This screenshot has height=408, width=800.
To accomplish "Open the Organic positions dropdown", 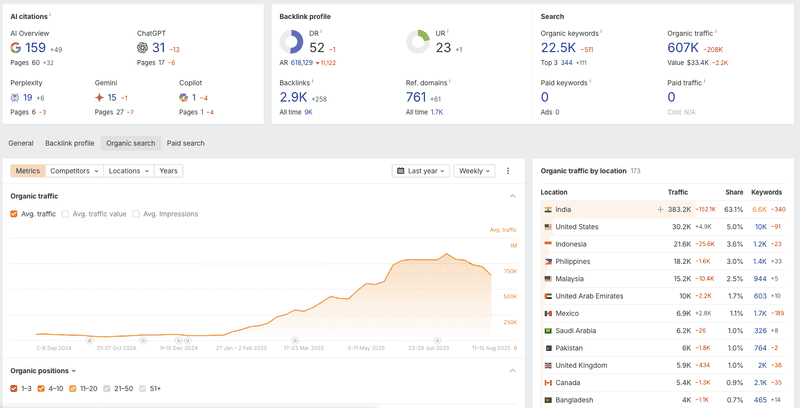I will tap(43, 371).
